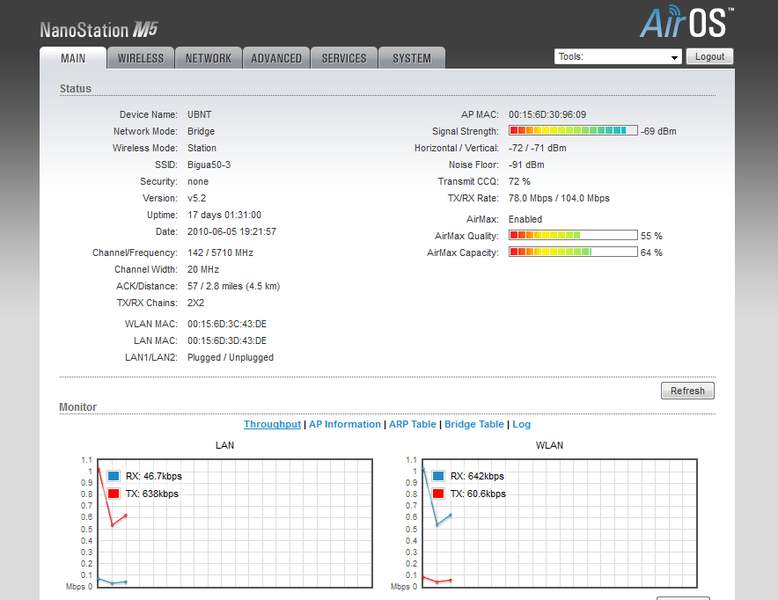This screenshot has height=600, width=778.
Task: Click the network mode value Bridge
Action: (201, 132)
